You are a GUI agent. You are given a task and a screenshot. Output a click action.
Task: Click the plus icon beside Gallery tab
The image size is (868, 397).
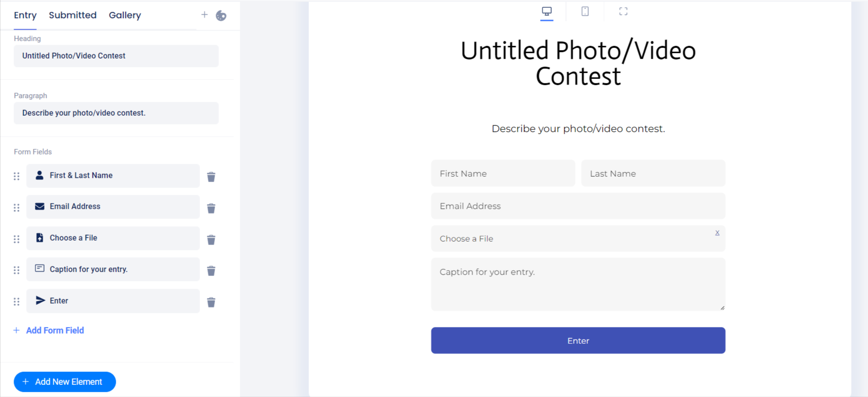point(204,15)
